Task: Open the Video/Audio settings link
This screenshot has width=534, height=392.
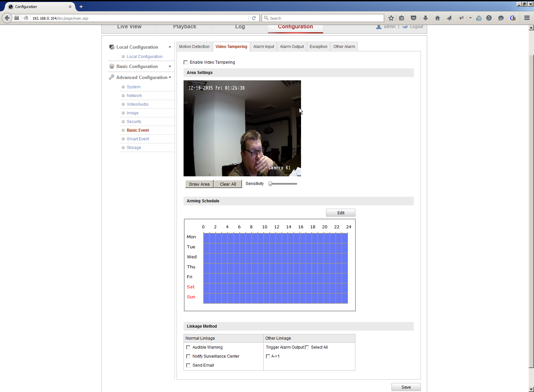Action: 138,104
